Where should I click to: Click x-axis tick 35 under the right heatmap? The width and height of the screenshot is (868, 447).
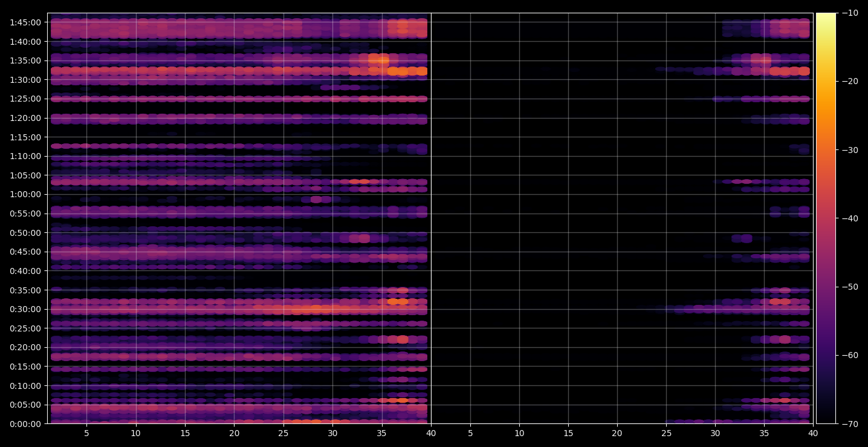coord(764,433)
